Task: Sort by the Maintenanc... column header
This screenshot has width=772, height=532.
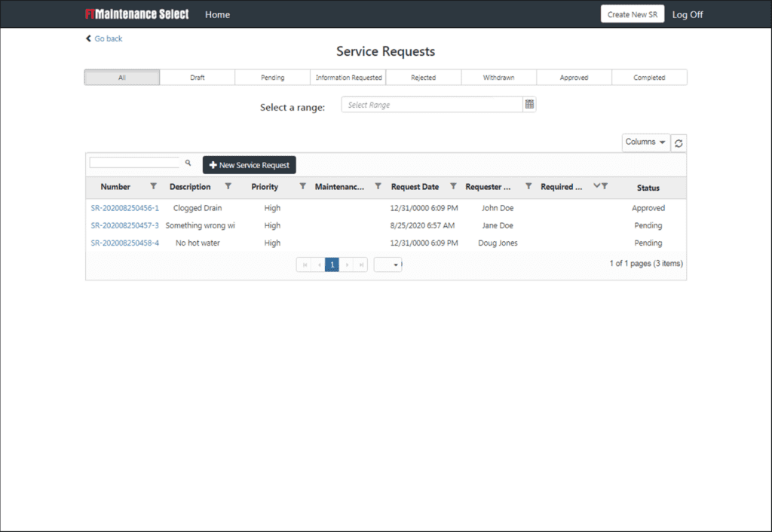Action: [x=340, y=187]
